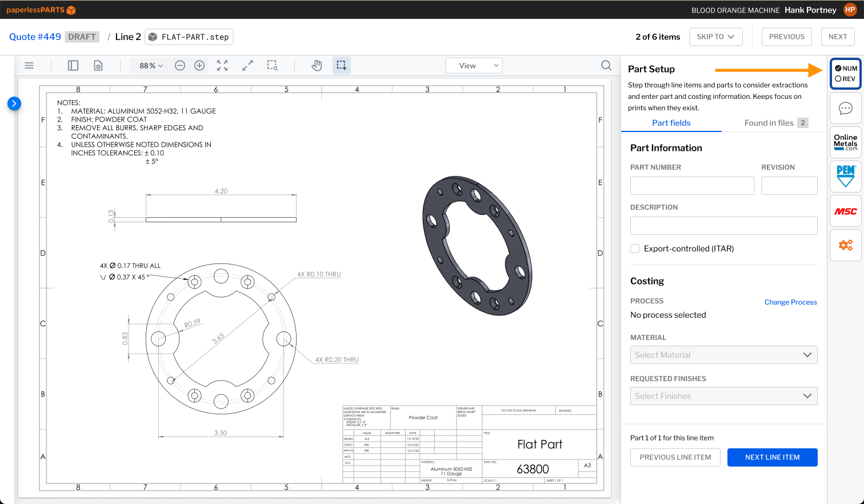
Task: Click NEXT LINE ITEM button
Action: coord(773,457)
